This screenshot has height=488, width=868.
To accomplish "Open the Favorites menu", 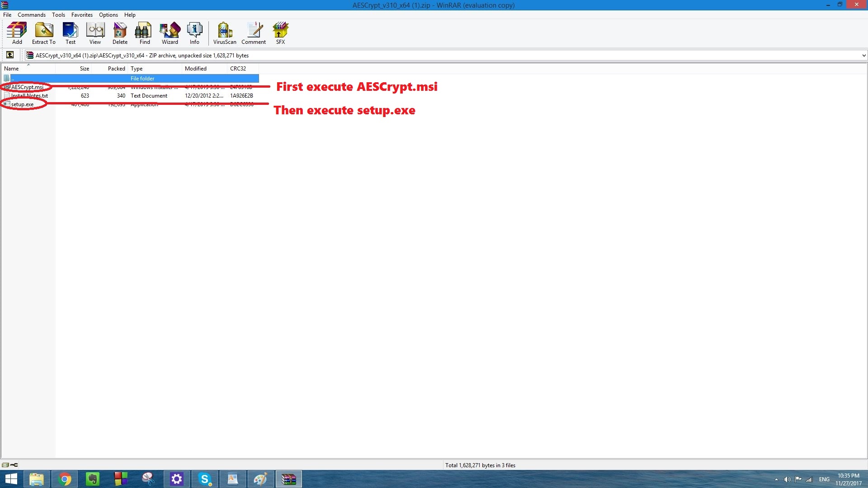I will coord(82,14).
